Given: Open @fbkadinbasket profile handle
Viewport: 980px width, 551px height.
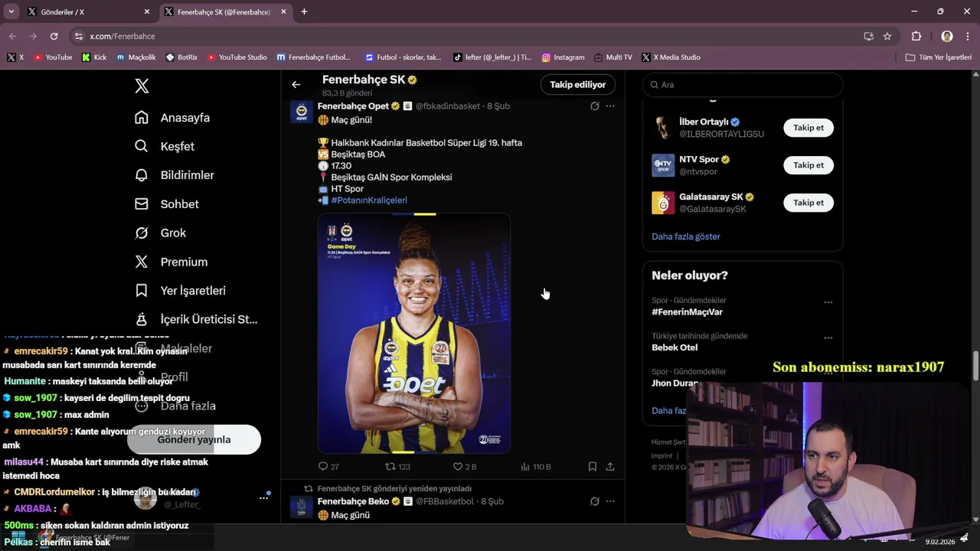Looking at the screenshot, I should [x=448, y=106].
